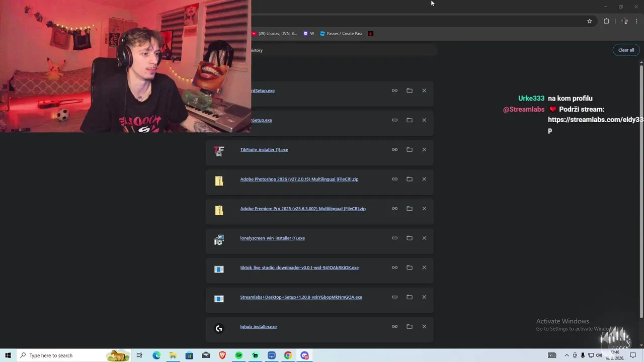Click the taskbar search box
644x362 pixels.
tap(74, 355)
